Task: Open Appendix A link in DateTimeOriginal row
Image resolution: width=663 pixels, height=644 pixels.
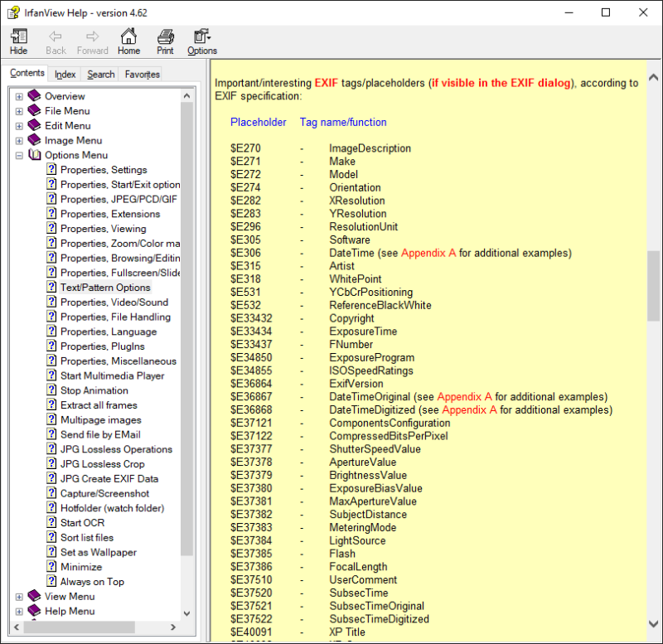Action: (x=464, y=397)
